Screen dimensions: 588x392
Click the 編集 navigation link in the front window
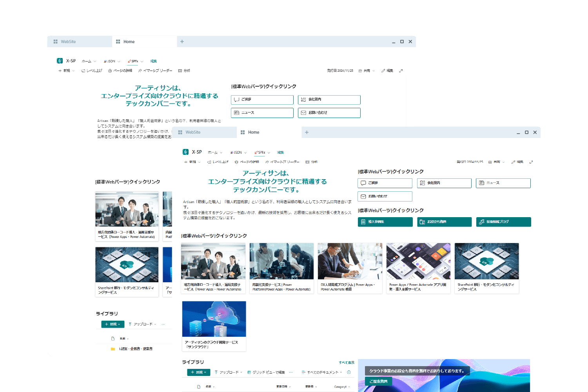tap(281, 152)
